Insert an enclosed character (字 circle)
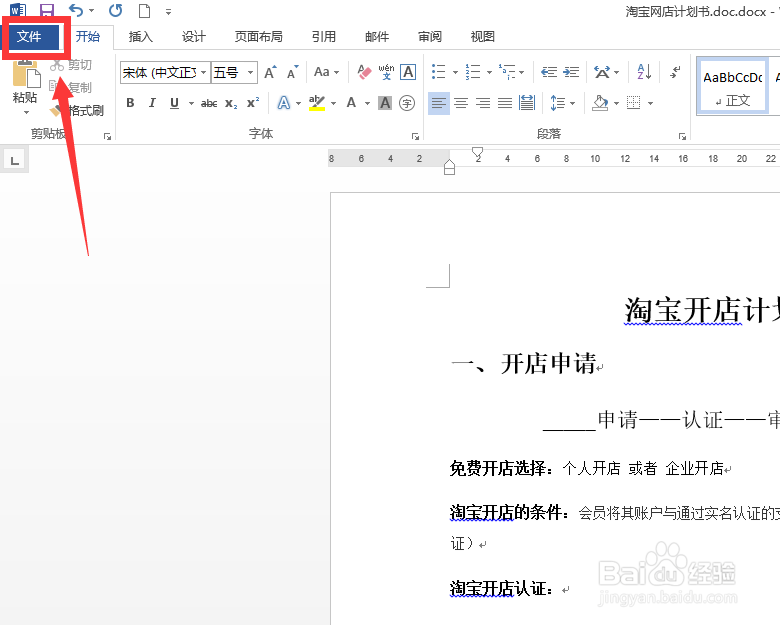The height and width of the screenshot is (625, 780). point(407,103)
